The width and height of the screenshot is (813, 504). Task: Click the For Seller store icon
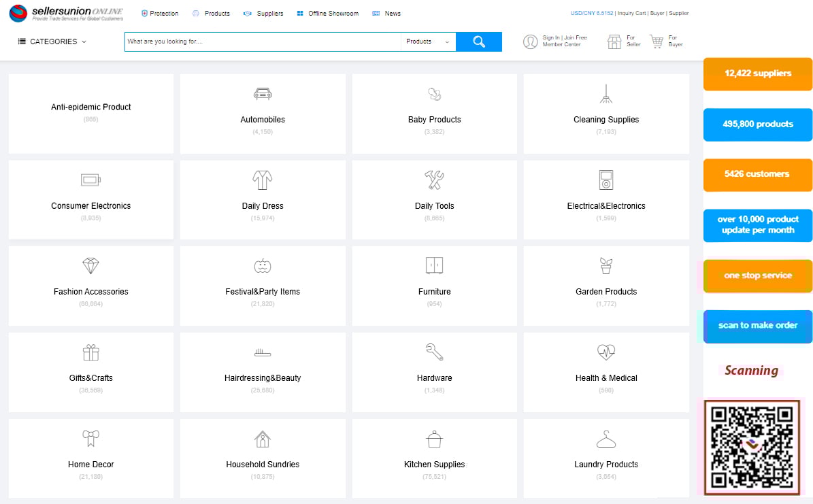click(x=614, y=41)
